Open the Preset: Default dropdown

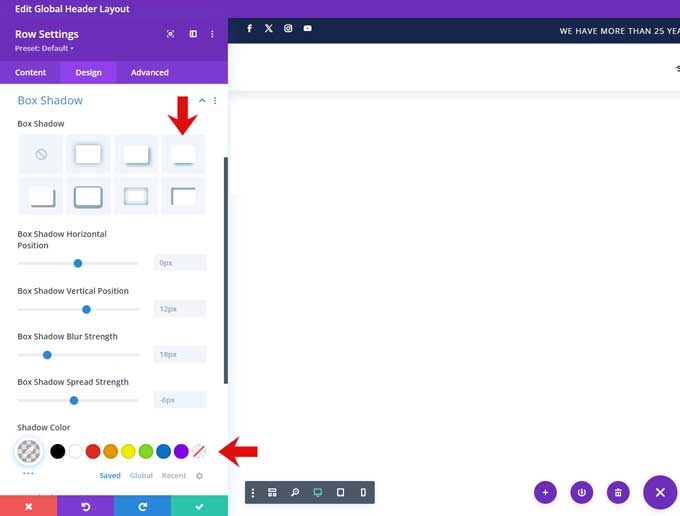[x=44, y=49]
